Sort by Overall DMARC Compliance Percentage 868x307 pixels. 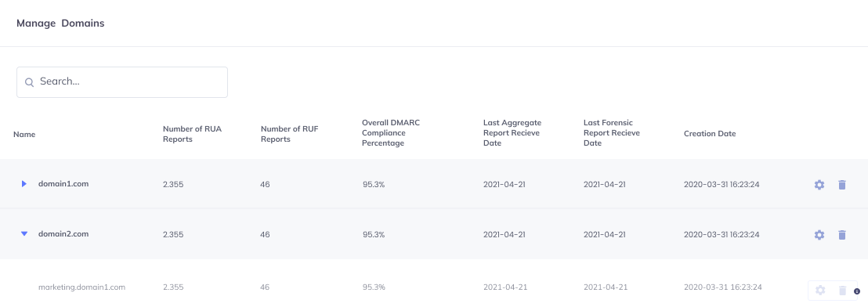pyautogui.click(x=391, y=133)
